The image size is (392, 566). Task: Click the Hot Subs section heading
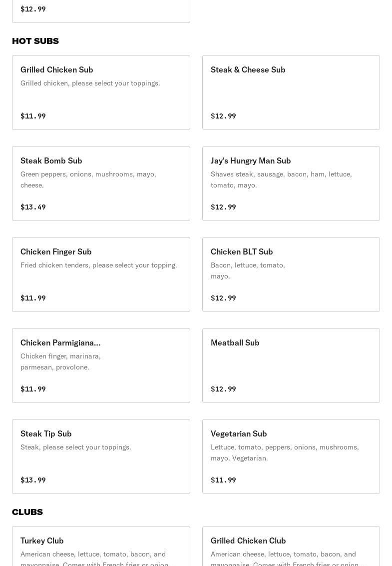(35, 41)
